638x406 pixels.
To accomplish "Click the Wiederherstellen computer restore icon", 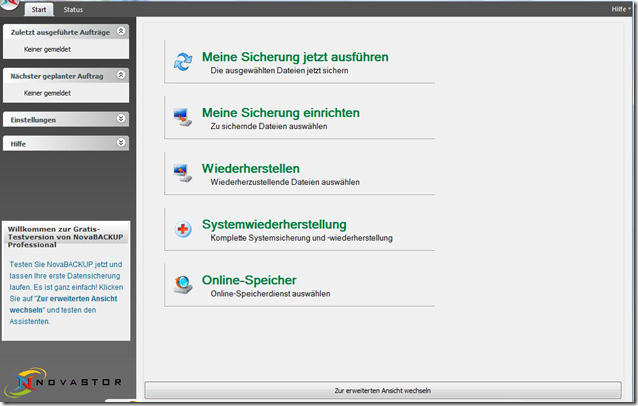I will 183,173.
